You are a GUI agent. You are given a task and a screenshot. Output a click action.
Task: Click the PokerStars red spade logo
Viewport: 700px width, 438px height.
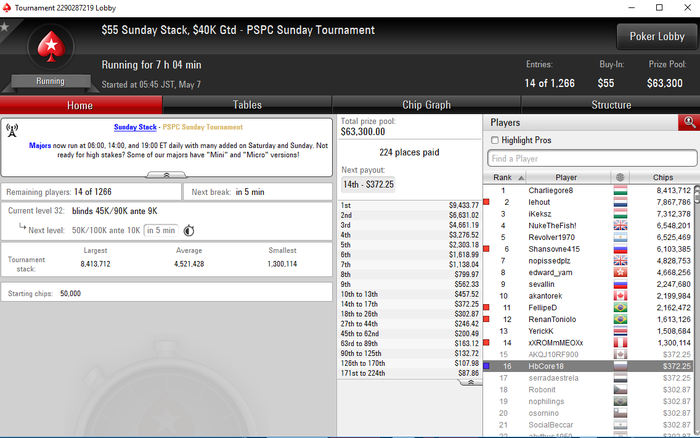pos(51,46)
